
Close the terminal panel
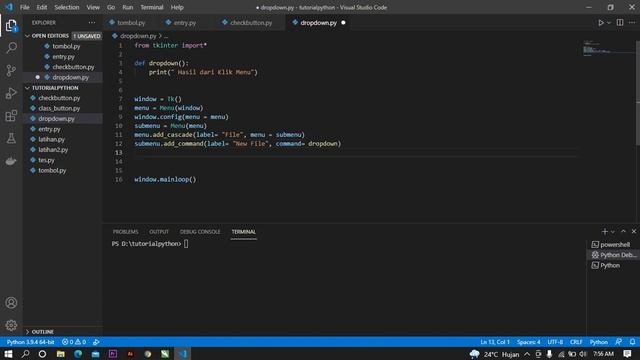[634, 231]
